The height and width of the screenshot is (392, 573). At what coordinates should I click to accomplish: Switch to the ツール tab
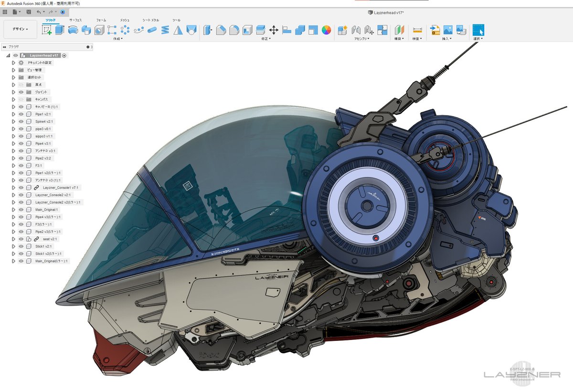[x=177, y=20]
